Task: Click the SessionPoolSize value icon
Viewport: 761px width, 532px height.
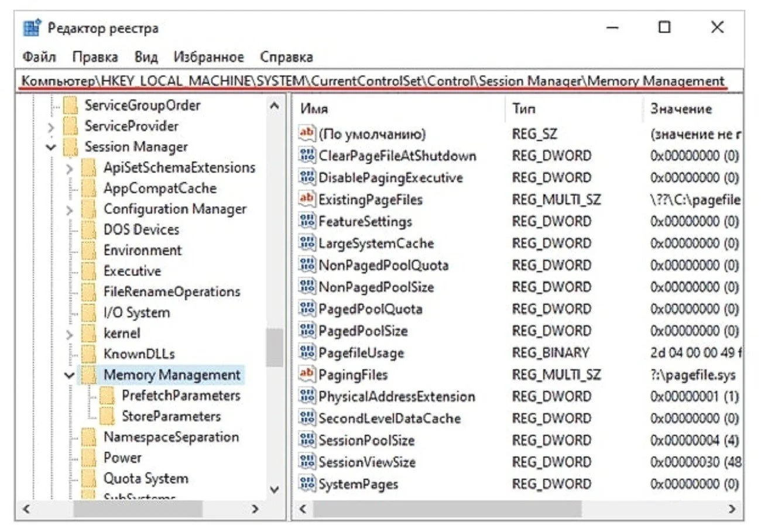Action: (307, 440)
